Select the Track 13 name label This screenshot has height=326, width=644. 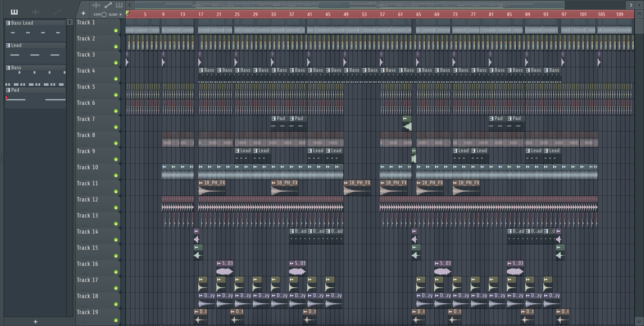[87, 216]
